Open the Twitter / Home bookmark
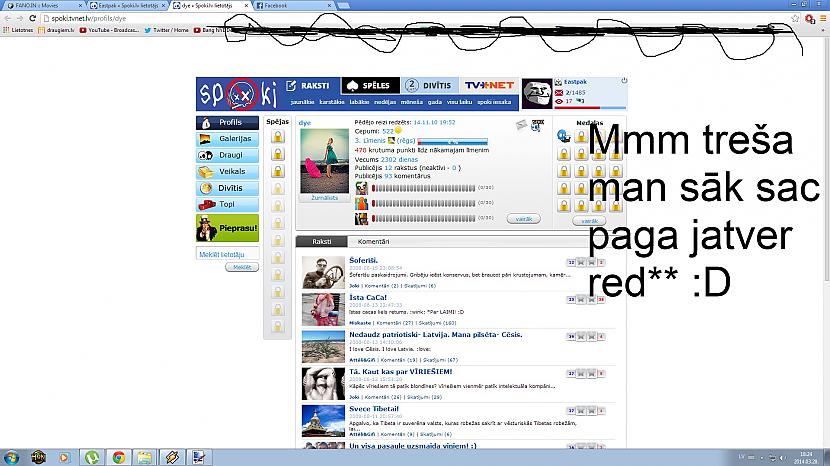Image resolution: width=830 pixels, height=466 pixels. 166,30
